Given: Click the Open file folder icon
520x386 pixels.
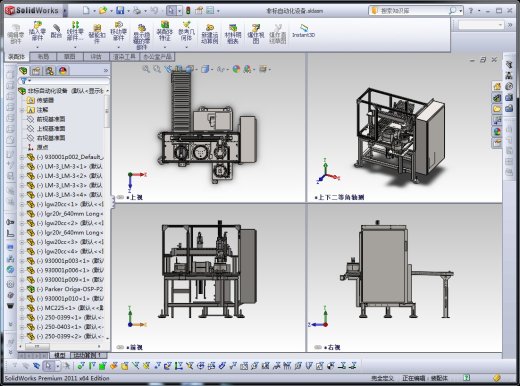Looking at the screenshot, I should point(103,10).
